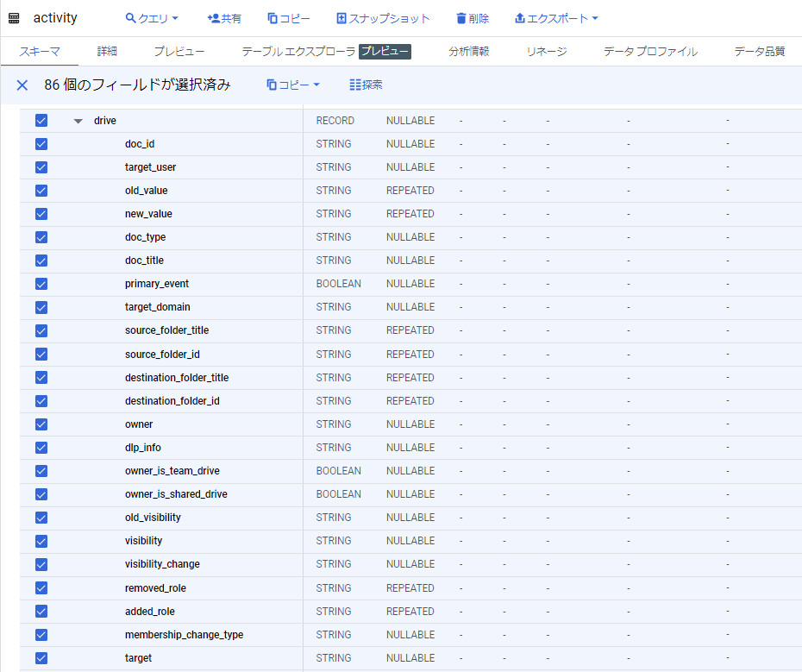Uncheck the drive record checkbox
The height and width of the screenshot is (672, 802).
coord(41,121)
